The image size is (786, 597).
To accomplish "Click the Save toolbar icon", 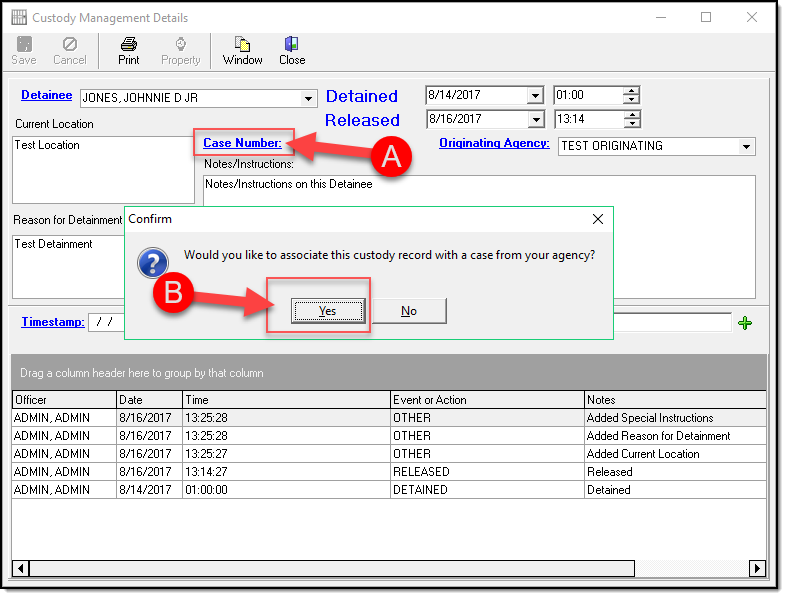I will point(24,44).
